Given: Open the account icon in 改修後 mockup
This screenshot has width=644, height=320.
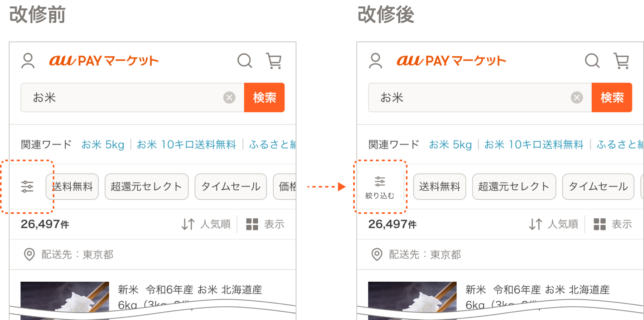Looking at the screenshot, I should tap(376, 61).
